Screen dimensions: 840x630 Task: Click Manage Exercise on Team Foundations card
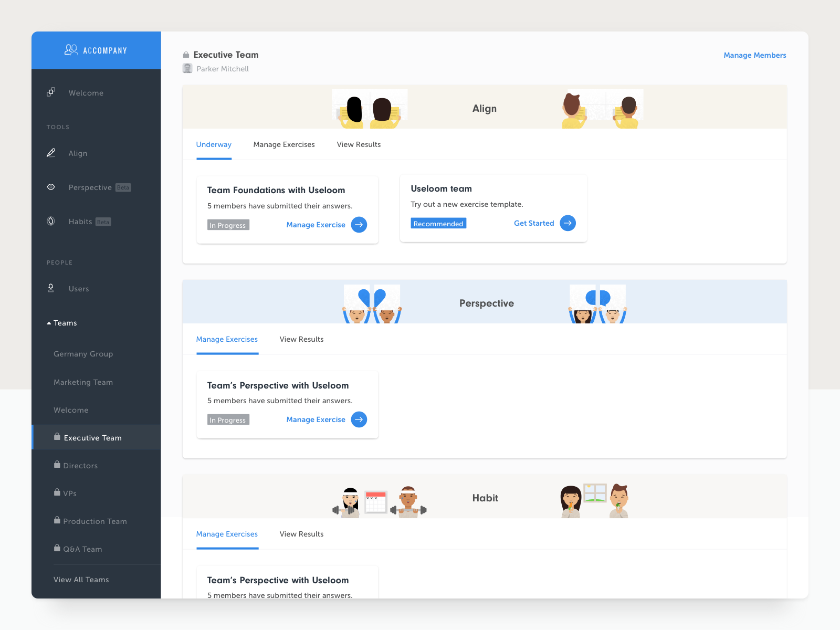316,225
